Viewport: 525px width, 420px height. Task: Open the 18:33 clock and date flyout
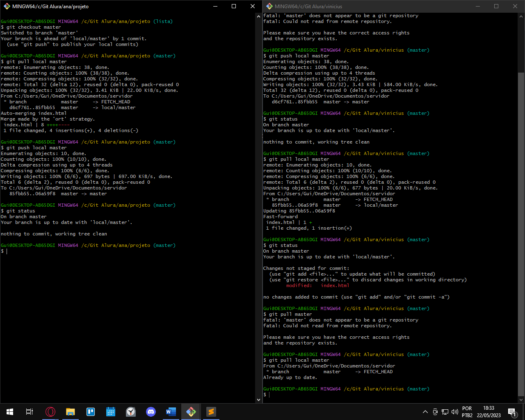[488, 412]
